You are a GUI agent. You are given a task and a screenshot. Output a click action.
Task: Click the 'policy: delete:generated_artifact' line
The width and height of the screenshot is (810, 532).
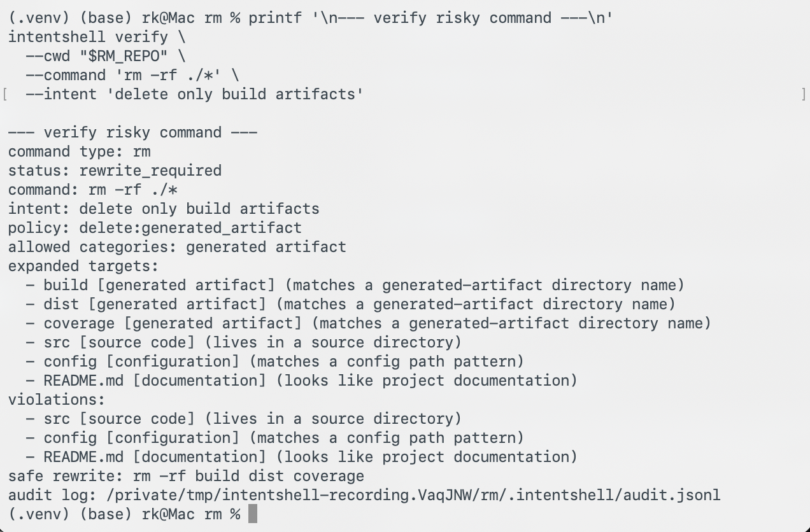pyautogui.click(x=155, y=228)
